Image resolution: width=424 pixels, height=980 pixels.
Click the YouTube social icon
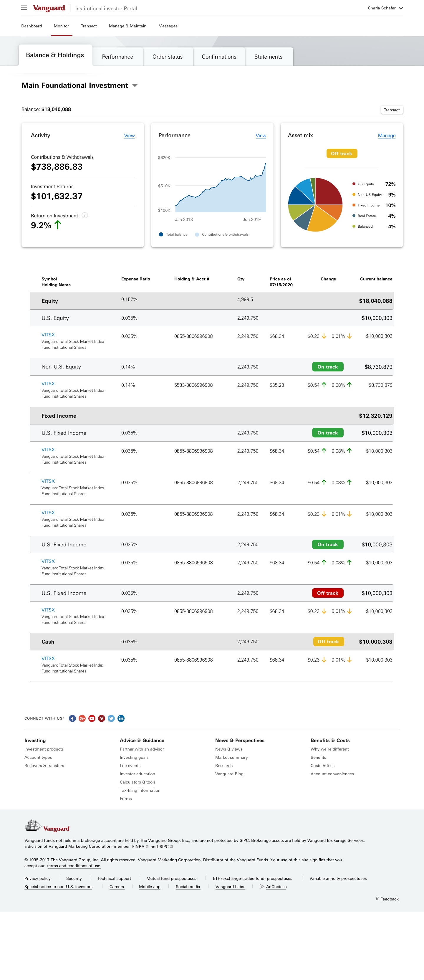[92, 718]
